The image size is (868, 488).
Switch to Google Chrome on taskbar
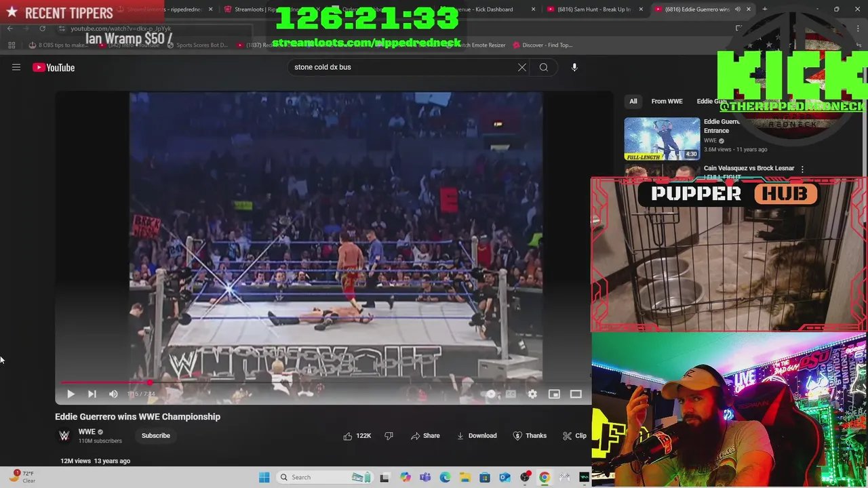coord(545,477)
